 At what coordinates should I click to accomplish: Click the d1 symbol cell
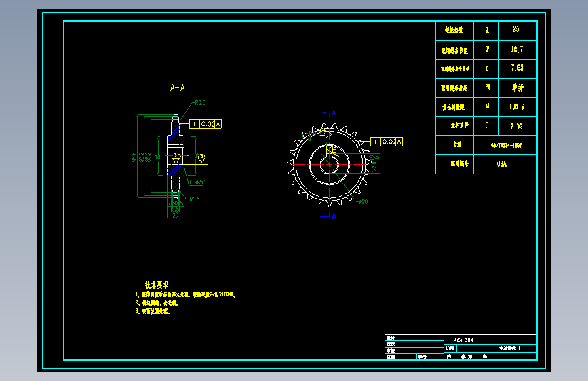tap(487, 68)
